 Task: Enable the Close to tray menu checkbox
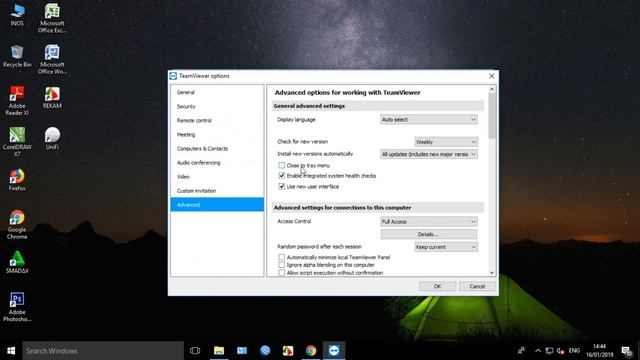click(282, 165)
